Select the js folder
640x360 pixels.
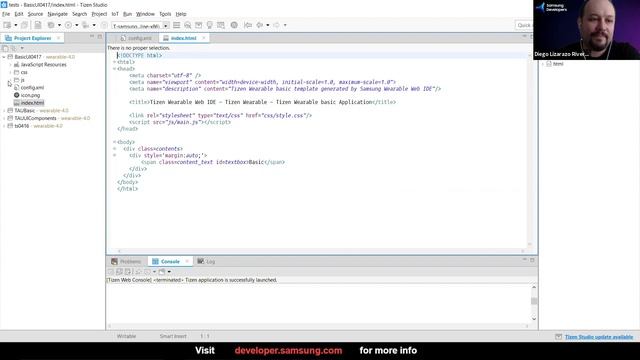pyautogui.click(x=22, y=80)
